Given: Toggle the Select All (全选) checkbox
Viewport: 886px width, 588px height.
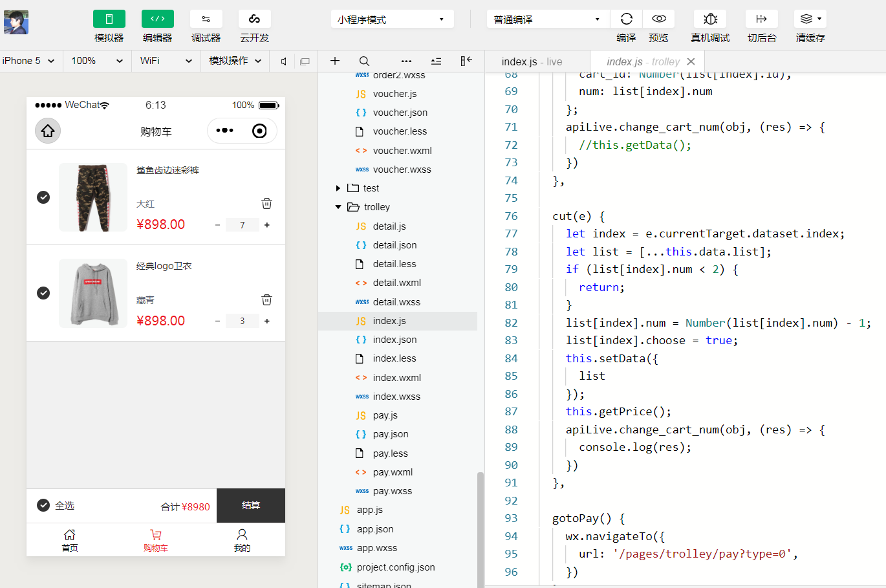Looking at the screenshot, I should (x=43, y=505).
